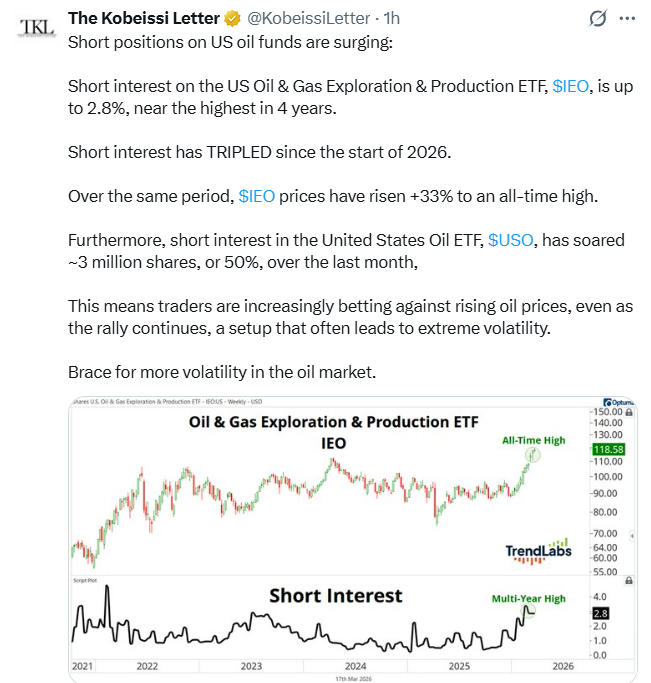This screenshot has width=651, height=683.
Task: Click the "Multi-Year High" chart annotation
Action: pos(528,599)
